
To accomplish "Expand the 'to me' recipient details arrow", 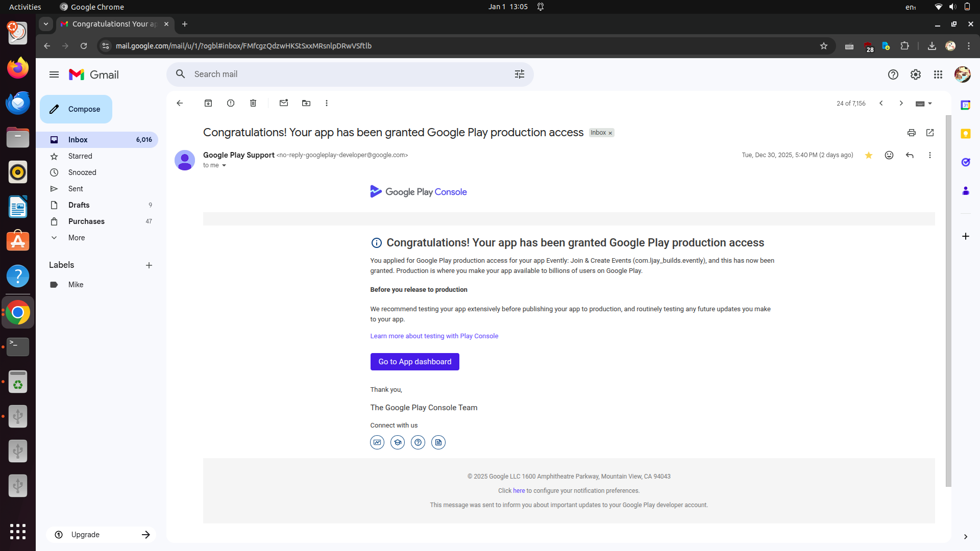I will pyautogui.click(x=224, y=165).
